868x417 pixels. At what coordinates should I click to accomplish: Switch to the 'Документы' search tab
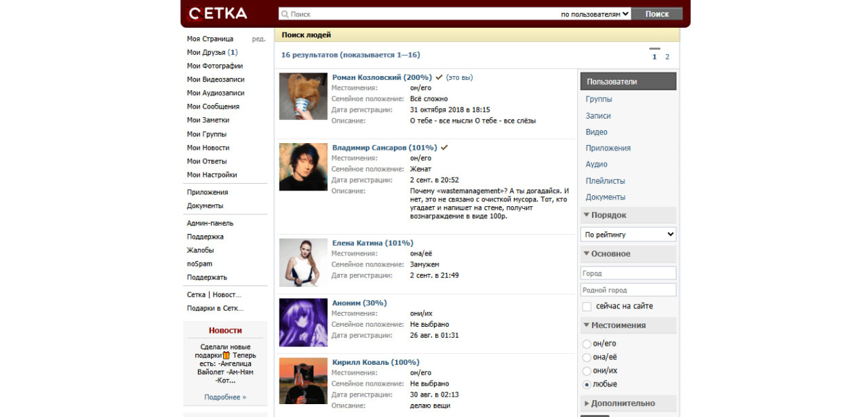tap(606, 197)
